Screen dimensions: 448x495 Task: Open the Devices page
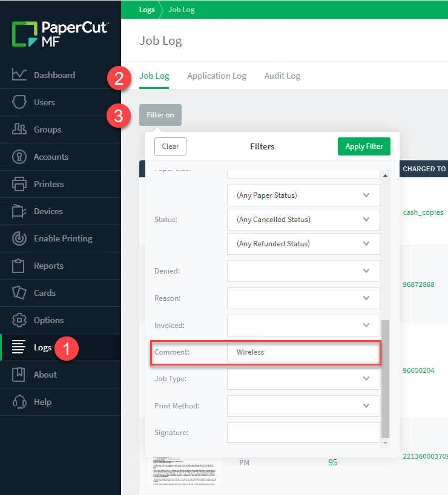48,211
